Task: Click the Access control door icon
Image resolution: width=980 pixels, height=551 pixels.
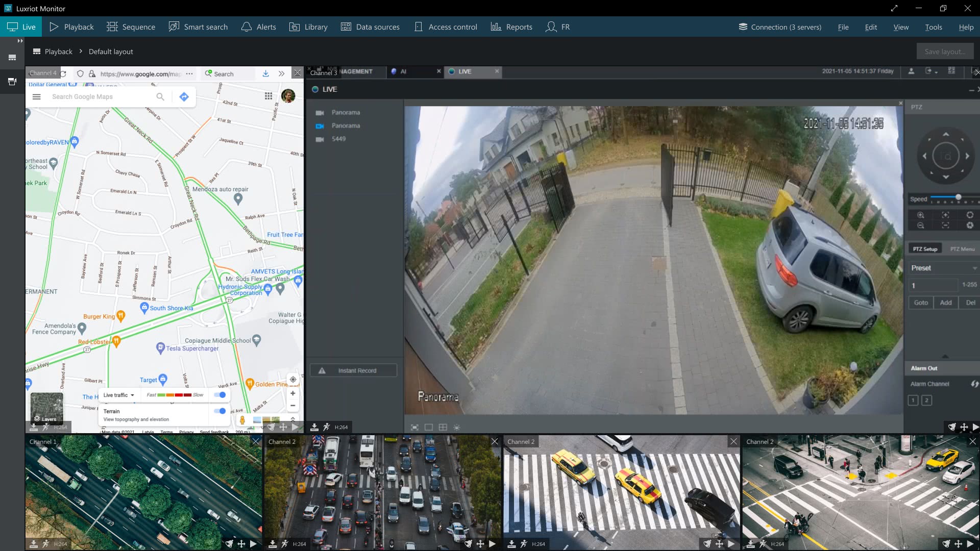Action: (419, 27)
